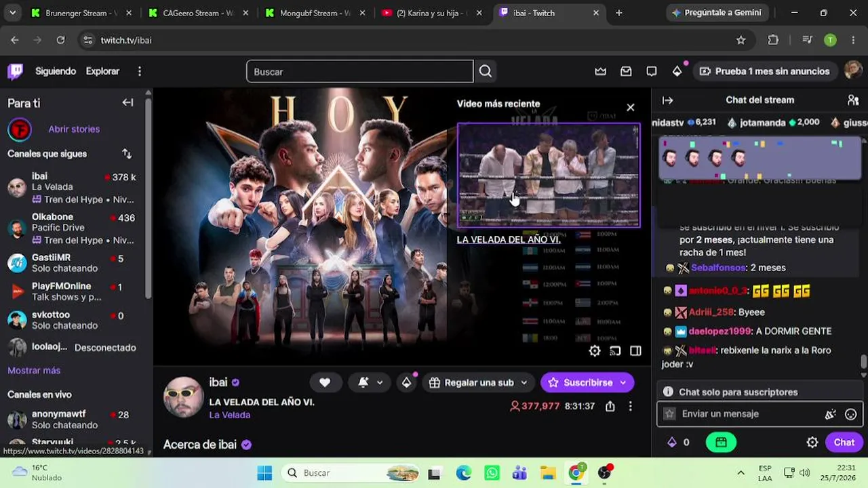Focus the Buscar search field on Twitch
868x488 pixels.
pos(360,71)
